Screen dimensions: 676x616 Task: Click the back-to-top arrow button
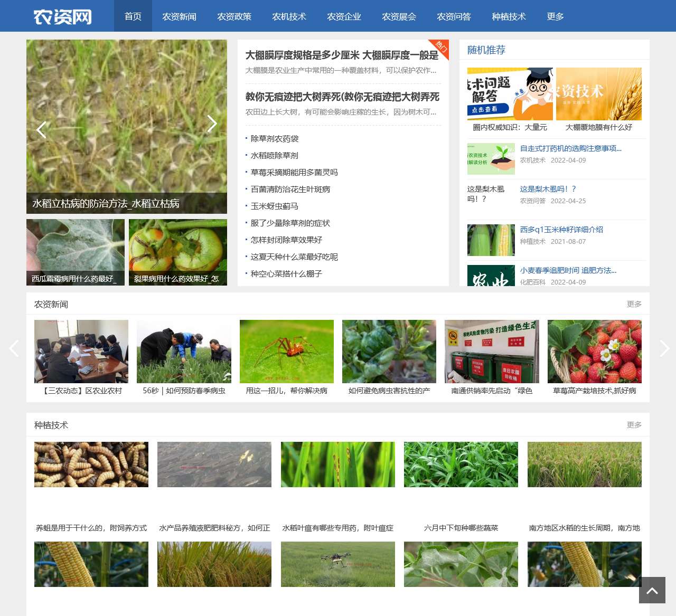click(652, 590)
